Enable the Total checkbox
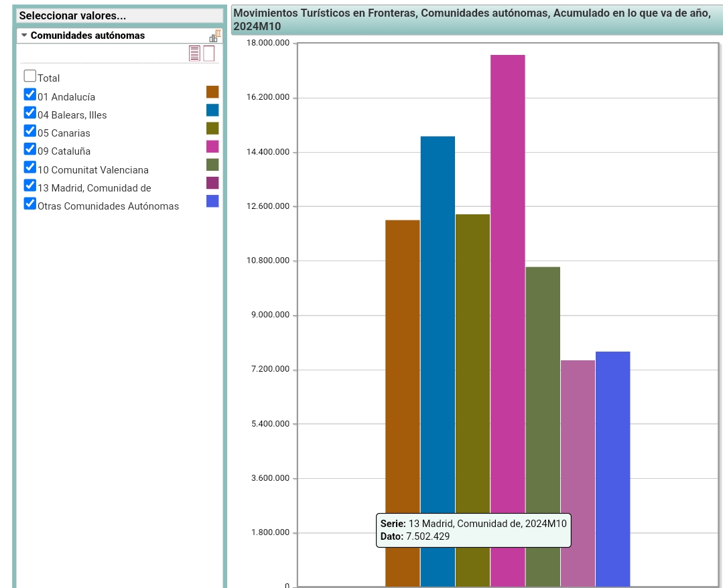Viewport: 723px width, 588px height. (x=30, y=76)
